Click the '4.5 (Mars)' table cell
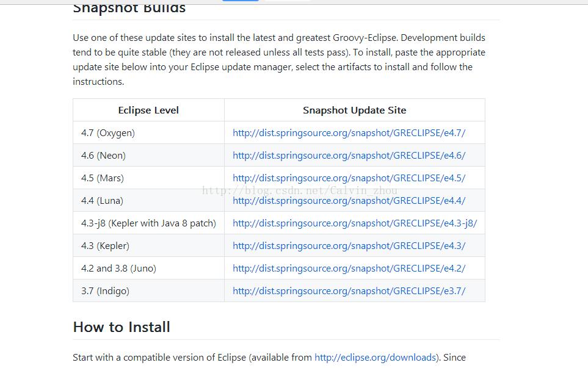This screenshot has width=588, height=368. (x=148, y=178)
